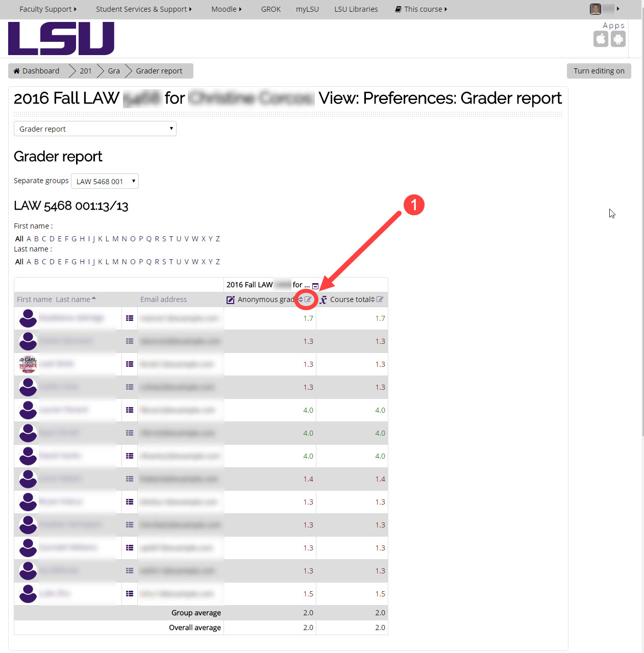Image resolution: width=644 pixels, height=653 pixels.
Task: Filter First name by letter M
Action: pos(115,239)
